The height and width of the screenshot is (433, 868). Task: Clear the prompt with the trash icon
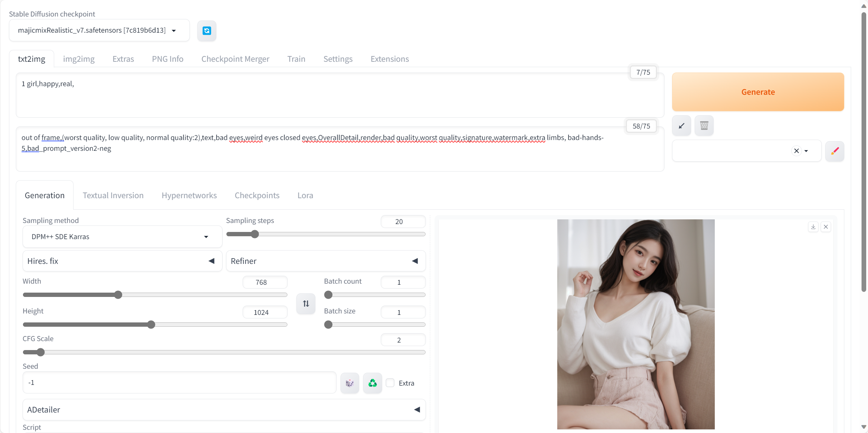click(x=704, y=126)
